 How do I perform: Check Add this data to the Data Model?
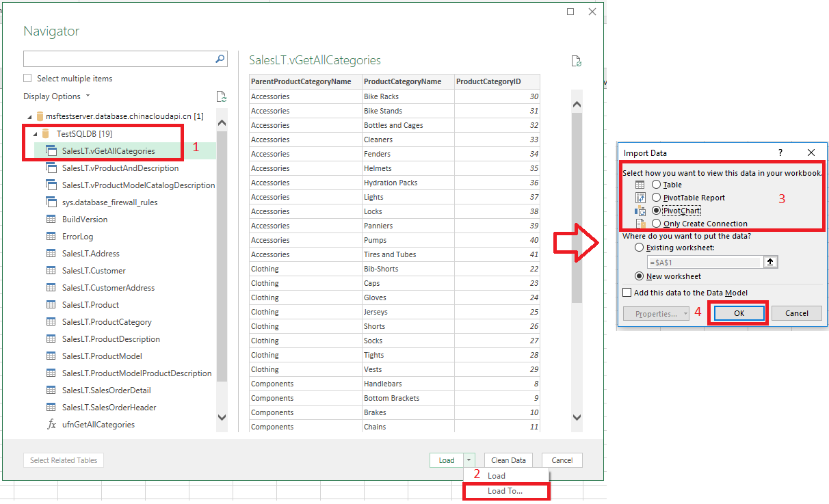coord(627,293)
